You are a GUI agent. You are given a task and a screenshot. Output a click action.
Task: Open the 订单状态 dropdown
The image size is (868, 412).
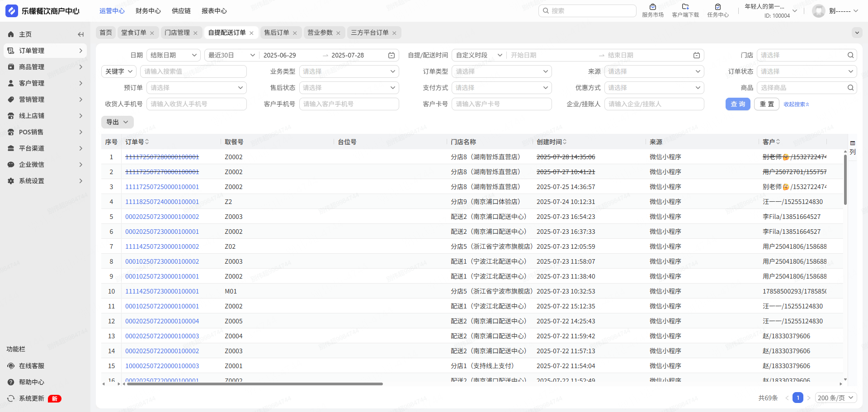point(807,71)
